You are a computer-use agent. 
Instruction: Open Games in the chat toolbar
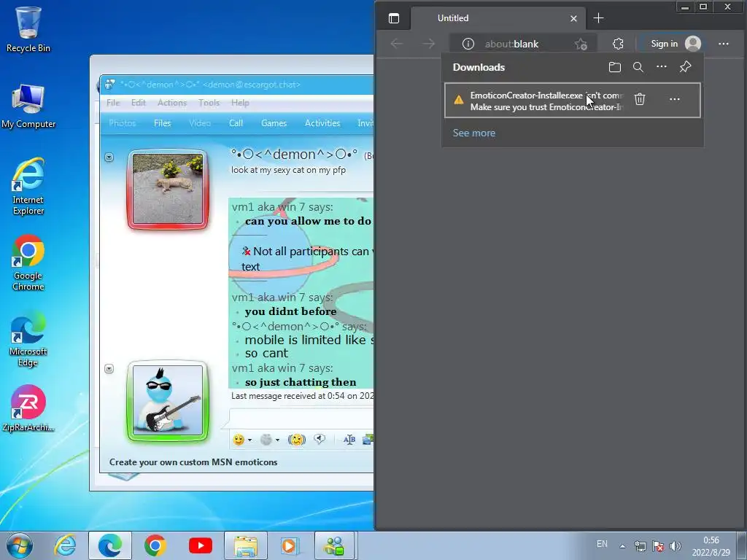click(x=274, y=123)
